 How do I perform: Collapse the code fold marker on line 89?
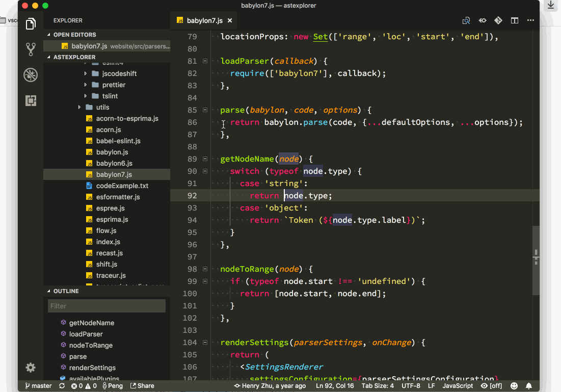pyautogui.click(x=205, y=159)
